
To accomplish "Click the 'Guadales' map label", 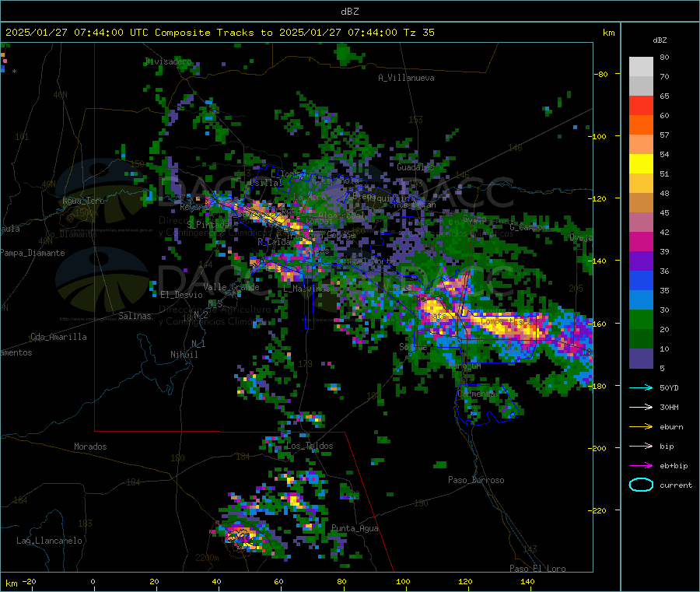I will (415, 167).
